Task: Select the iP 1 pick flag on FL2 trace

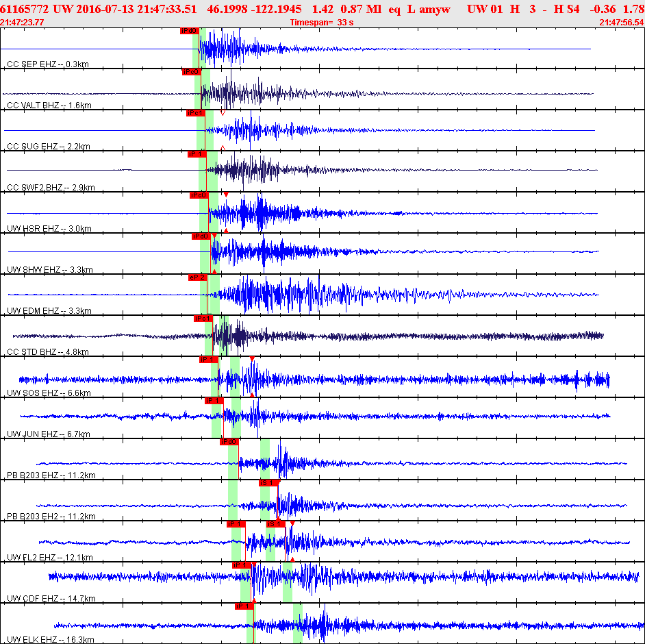Action: (236, 525)
